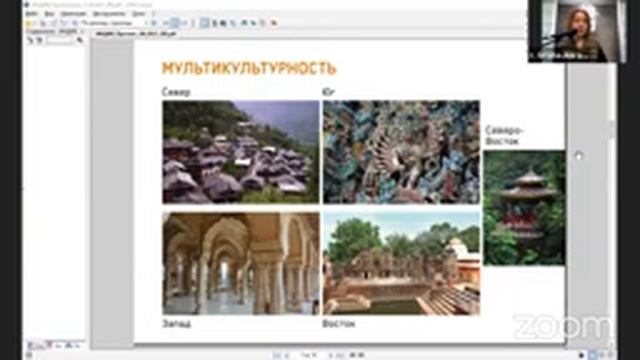Click the magnifier icon in the sidebar
The width and height of the screenshot is (640, 360).
tap(80, 40)
